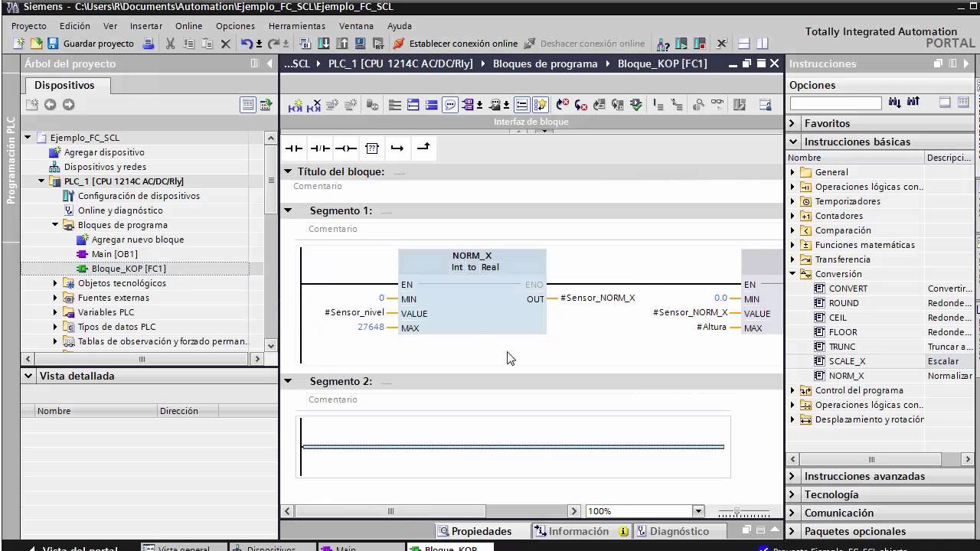Screen dimensions: 980x551
Task: Collapse the Título del bloque section
Action: coord(288,171)
